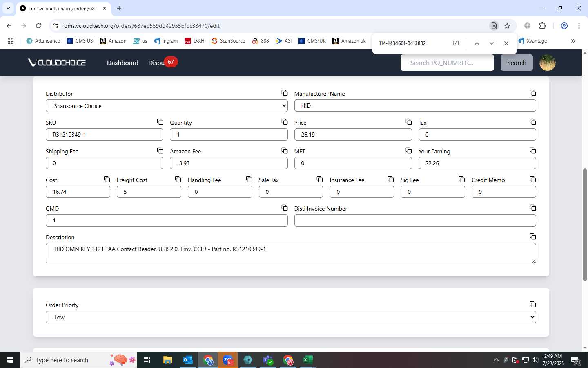Click the Search button in header
Image resolution: width=588 pixels, height=368 pixels.
(x=517, y=63)
